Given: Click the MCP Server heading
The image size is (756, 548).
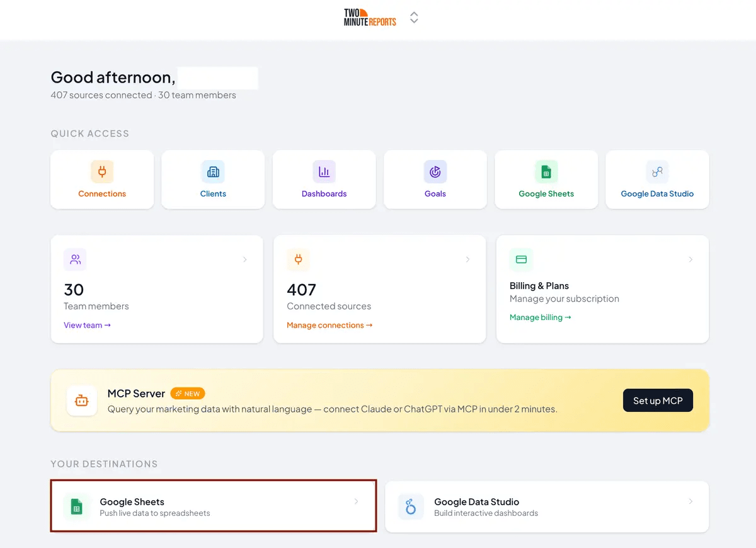Looking at the screenshot, I should coord(136,394).
